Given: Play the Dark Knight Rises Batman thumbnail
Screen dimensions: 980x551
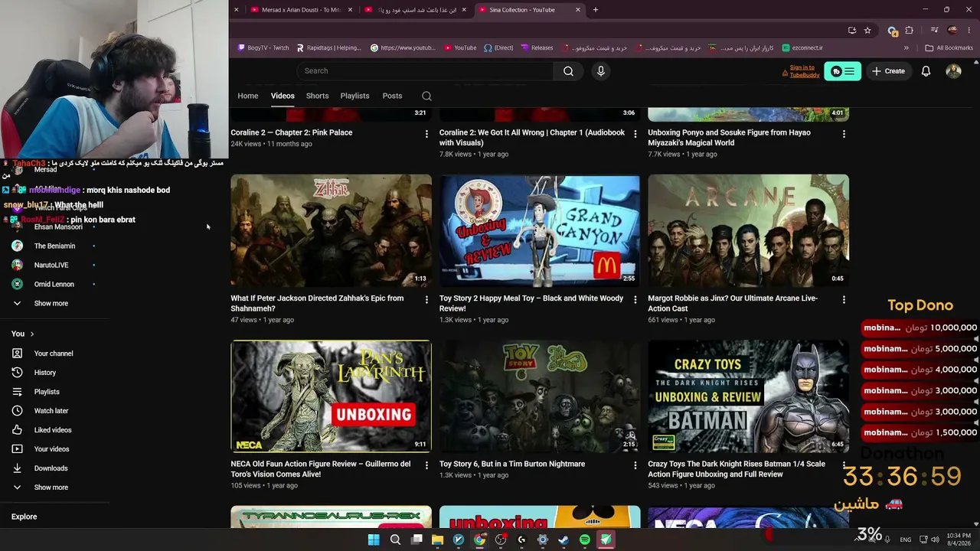Looking at the screenshot, I should coord(748,396).
